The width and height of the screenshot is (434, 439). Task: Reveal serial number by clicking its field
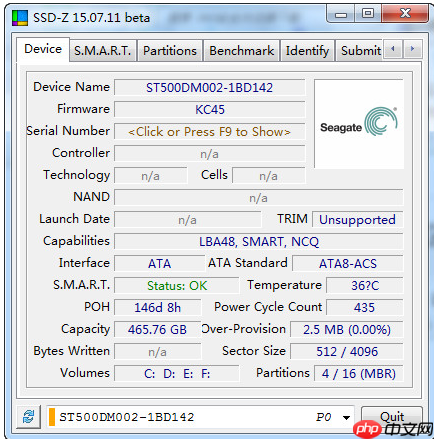pyautogui.click(x=209, y=132)
